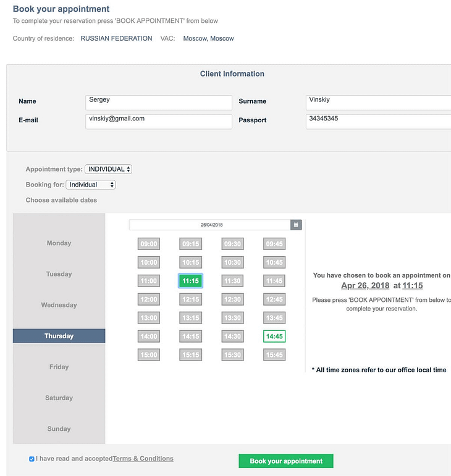Expand the Booking for dropdown
This screenshot has width=451, height=476.
click(91, 185)
